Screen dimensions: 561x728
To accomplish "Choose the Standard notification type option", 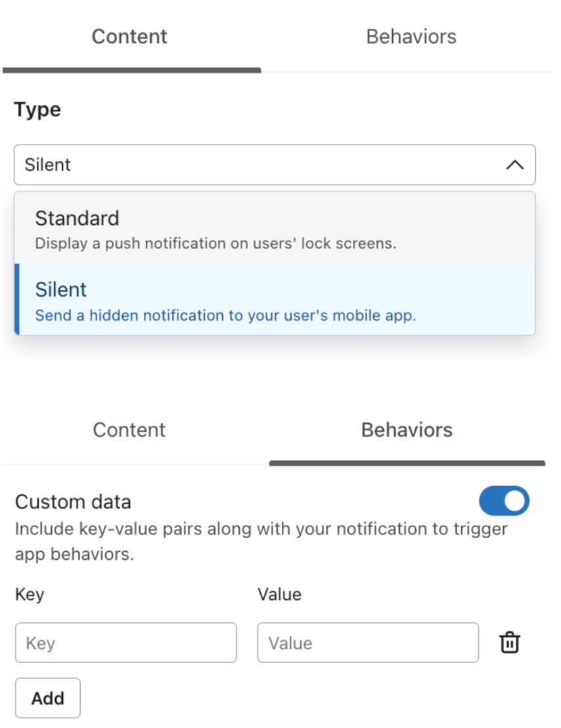I will (x=275, y=228).
